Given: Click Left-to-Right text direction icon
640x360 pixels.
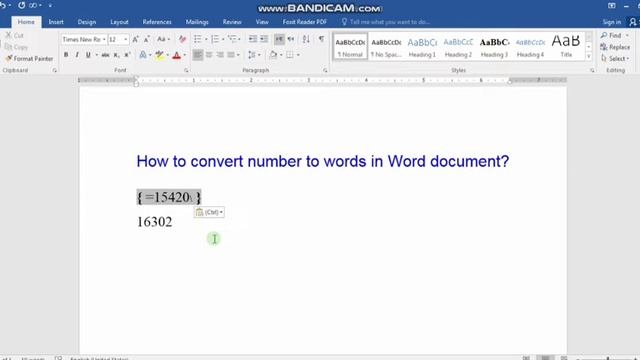Looking at the screenshot, I should (279, 39).
